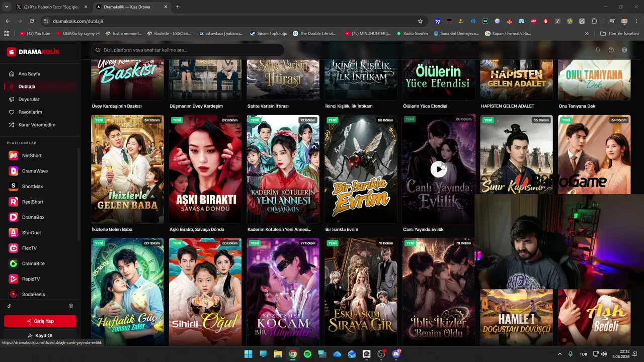Click the address bar URL
The height and width of the screenshot is (362, 644).
click(78, 21)
